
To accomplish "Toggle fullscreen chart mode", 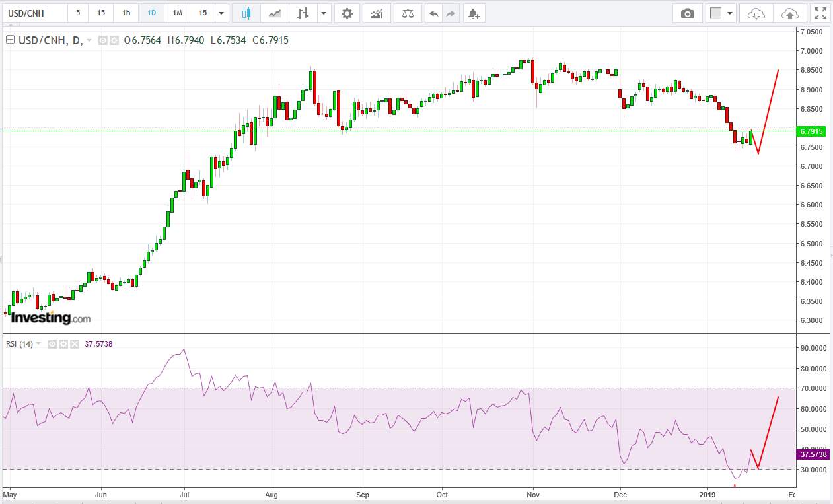I will pos(820,13).
